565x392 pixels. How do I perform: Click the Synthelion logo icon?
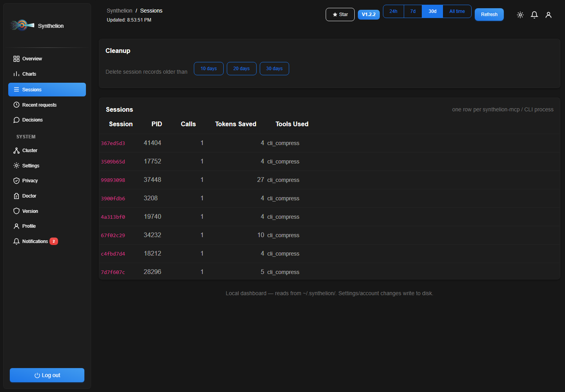22,25
